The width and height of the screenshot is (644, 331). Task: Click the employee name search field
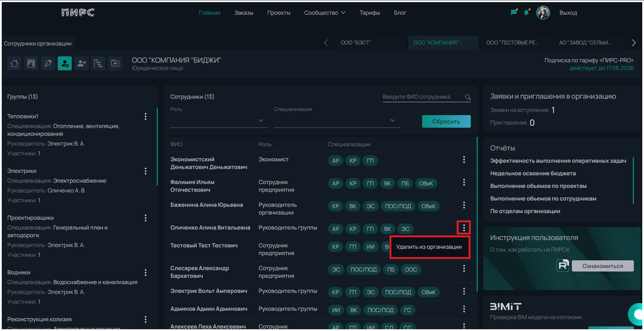tap(422, 97)
